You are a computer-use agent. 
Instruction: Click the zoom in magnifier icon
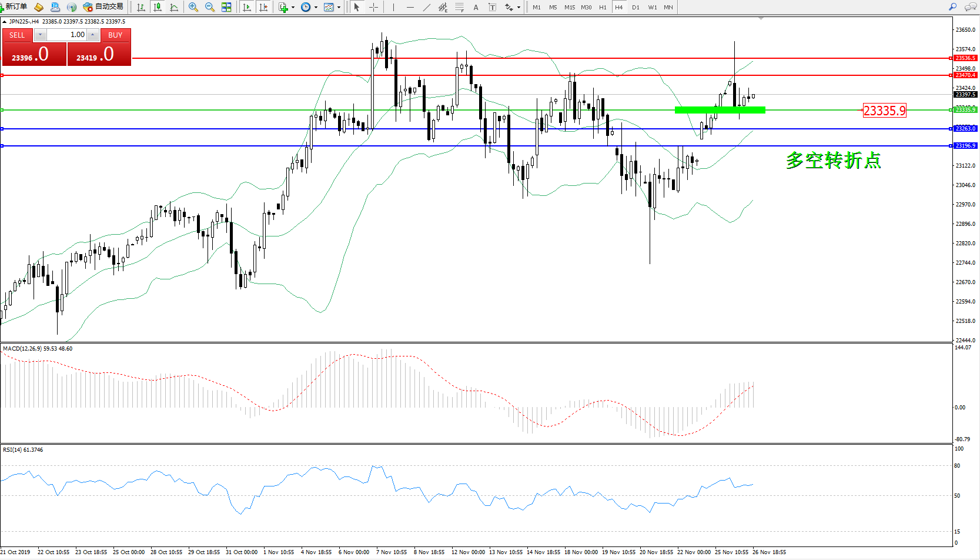pos(193,7)
